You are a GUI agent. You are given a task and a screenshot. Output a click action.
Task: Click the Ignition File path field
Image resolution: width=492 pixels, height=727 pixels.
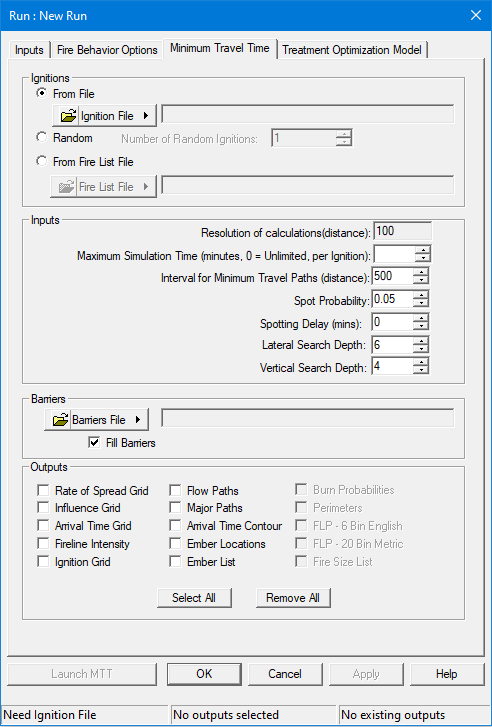pos(307,115)
